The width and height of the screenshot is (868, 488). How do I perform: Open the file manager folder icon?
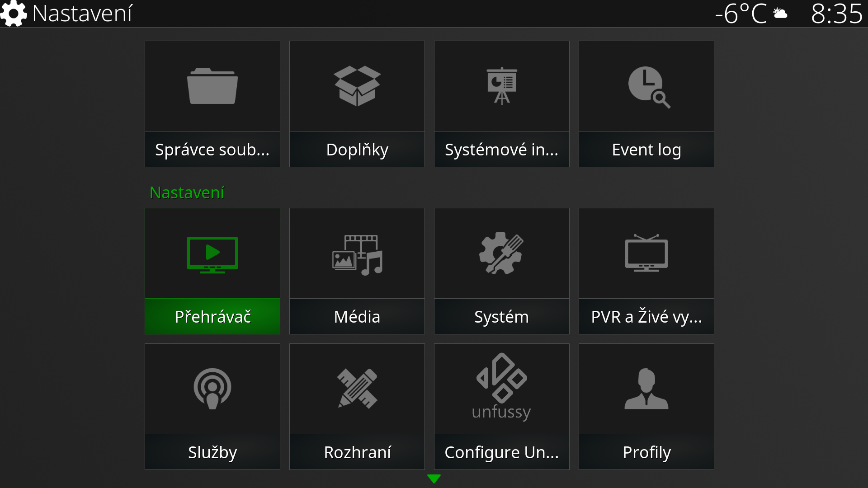click(212, 86)
